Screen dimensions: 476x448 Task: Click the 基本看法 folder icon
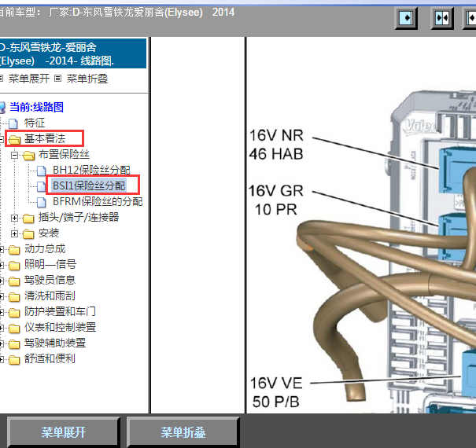click(x=14, y=140)
